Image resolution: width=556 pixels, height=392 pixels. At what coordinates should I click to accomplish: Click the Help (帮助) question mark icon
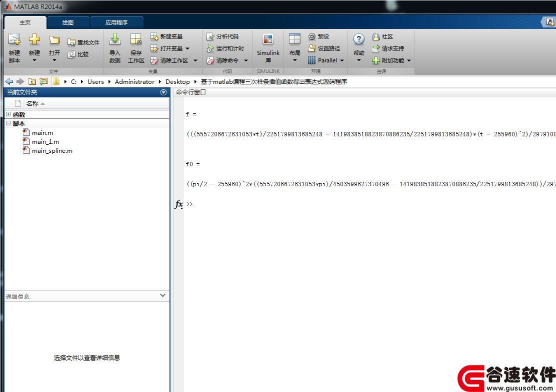click(x=359, y=39)
